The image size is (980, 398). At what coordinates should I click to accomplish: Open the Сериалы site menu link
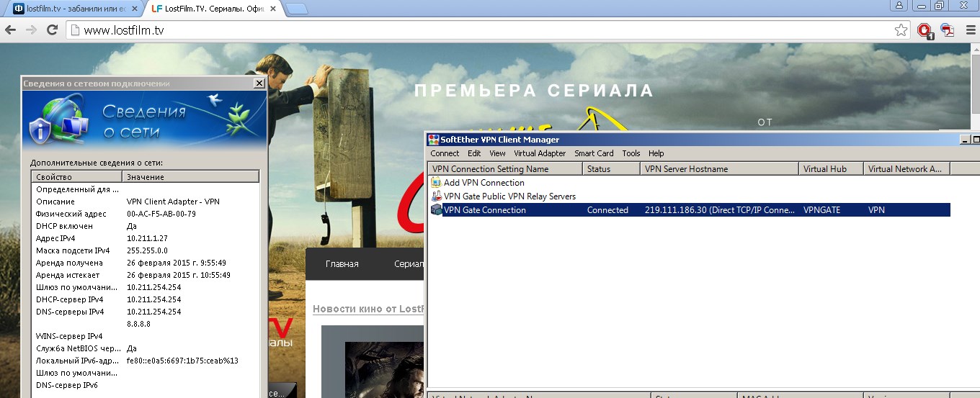pos(409,264)
